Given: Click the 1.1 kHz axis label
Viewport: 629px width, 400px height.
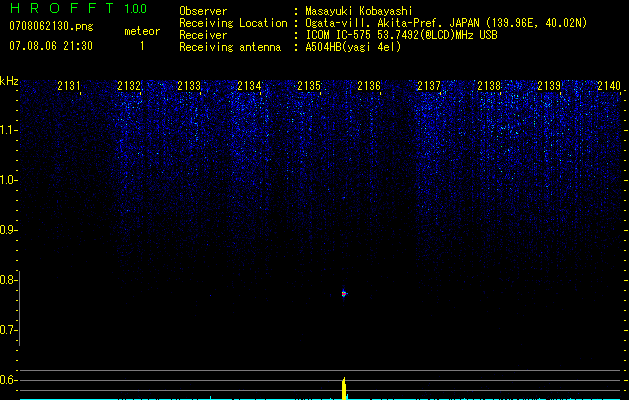Looking at the screenshot, I should click(7, 130).
